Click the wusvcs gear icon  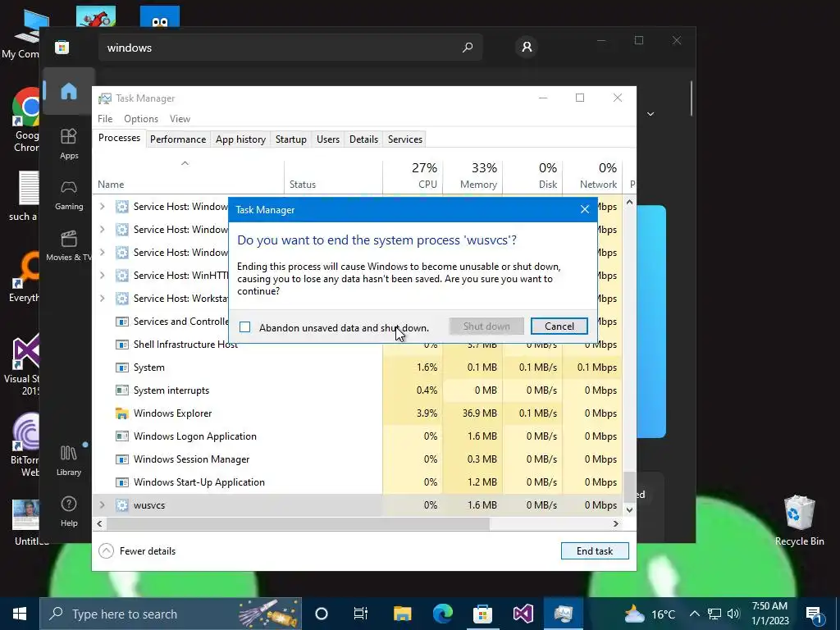click(122, 505)
